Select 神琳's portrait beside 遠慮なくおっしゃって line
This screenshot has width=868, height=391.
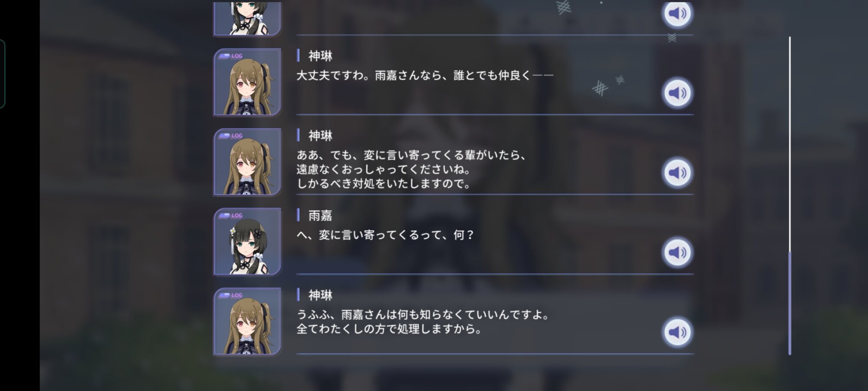pyautogui.click(x=247, y=162)
